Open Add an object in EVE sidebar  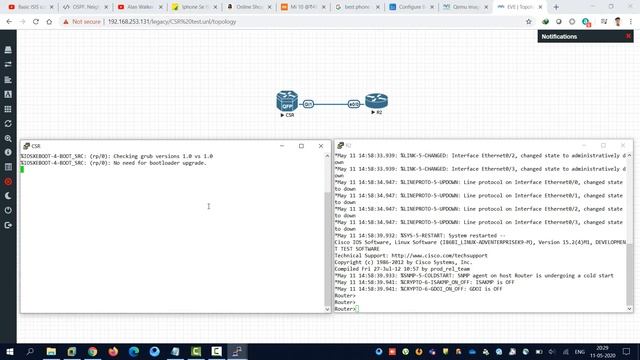pos(8,50)
